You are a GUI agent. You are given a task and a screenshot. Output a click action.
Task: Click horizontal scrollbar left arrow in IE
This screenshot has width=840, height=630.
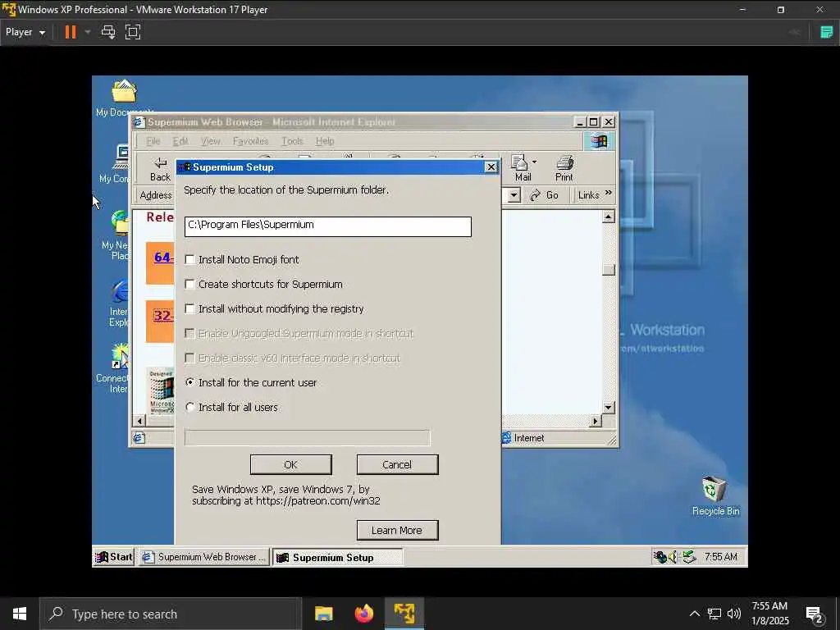coord(139,421)
